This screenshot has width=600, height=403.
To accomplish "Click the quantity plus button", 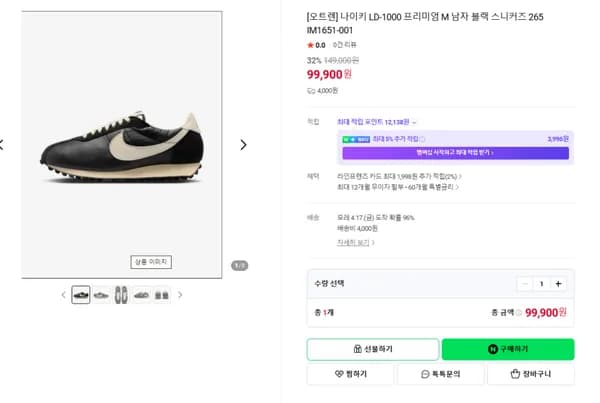I will pyautogui.click(x=558, y=283).
